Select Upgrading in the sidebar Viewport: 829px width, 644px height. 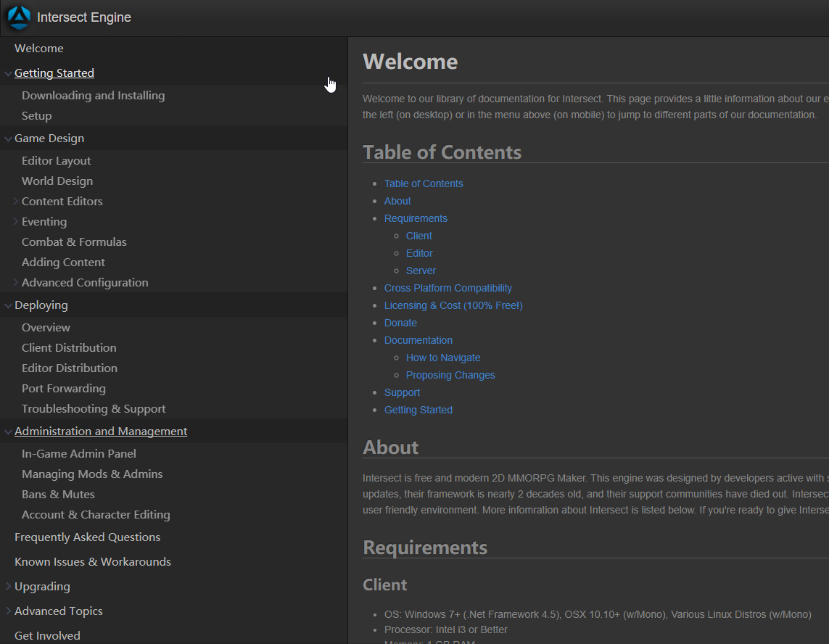pos(42,587)
